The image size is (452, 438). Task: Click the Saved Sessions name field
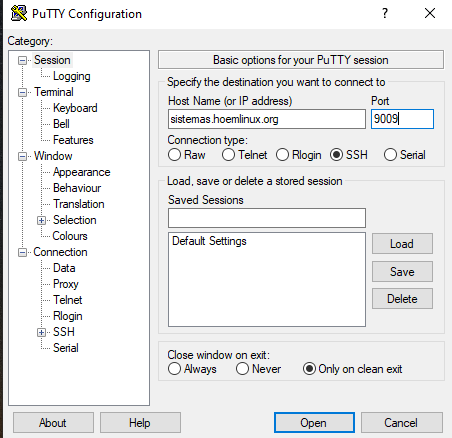point(267,218)
